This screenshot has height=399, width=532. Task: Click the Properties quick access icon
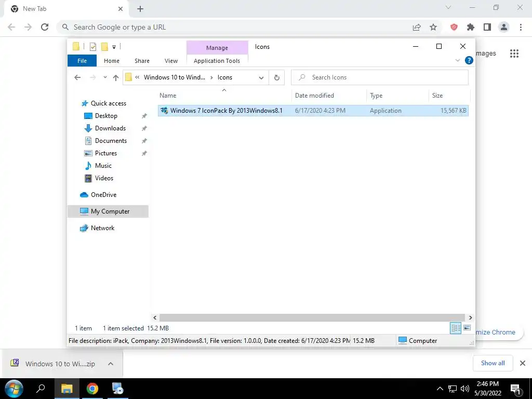pos(92,46)
